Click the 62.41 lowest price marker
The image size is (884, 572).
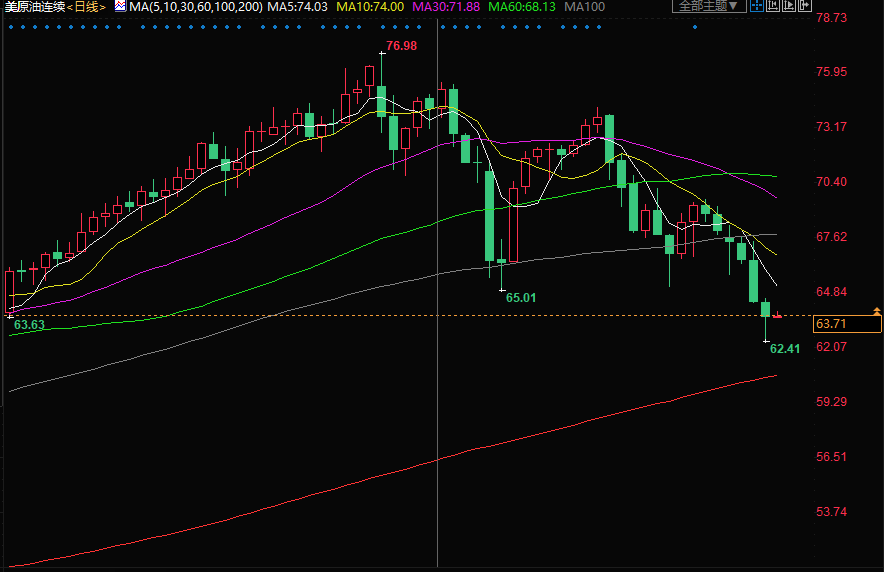(x=785, y=348)
